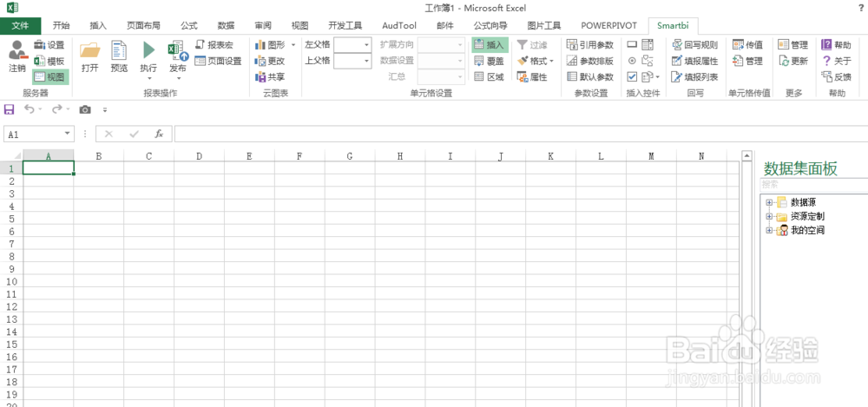Switch to the AudTool ribbon tab
868x407 pixels.
click(x=399, y=25)
